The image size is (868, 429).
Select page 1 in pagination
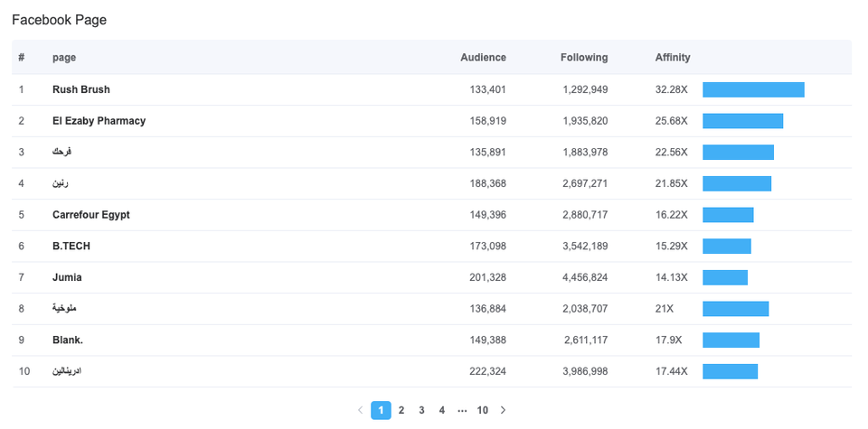tap(381, 410)
